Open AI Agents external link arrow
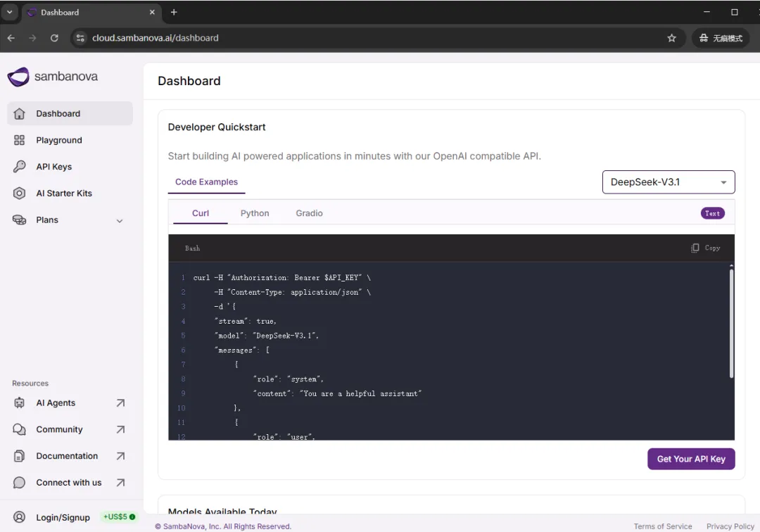 [121, 403]
